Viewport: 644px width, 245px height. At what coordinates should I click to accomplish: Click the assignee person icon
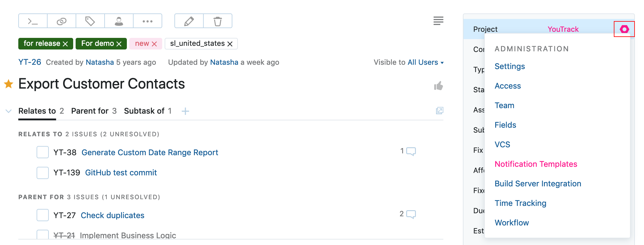[x=119, y=21]
